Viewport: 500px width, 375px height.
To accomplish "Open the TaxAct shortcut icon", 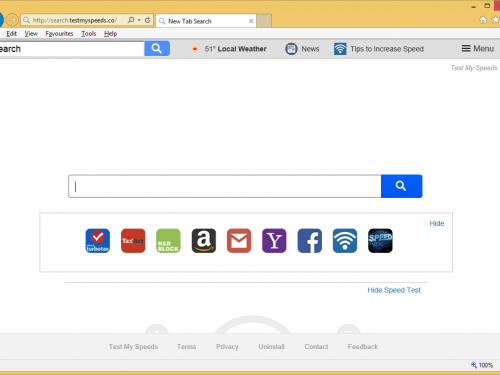I will click(x=133, y=241).
